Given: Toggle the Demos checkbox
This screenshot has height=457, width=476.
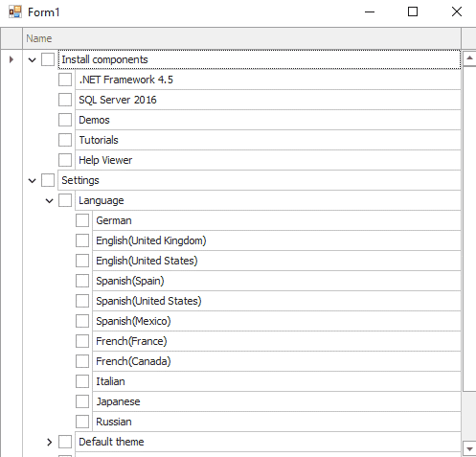Looking at the screenshot, I should (65, 120).
